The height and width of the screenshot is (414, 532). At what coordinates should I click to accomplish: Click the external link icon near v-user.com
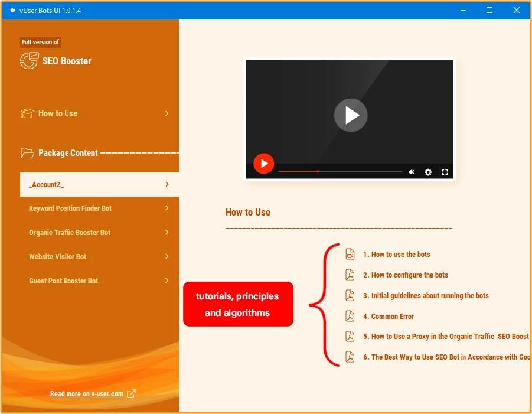pyautogui.click(x=131, y=394)
